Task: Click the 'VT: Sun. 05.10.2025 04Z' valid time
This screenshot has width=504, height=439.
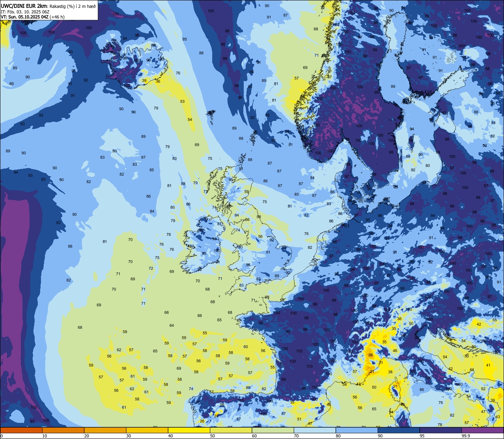Action: tap(25, 17)
